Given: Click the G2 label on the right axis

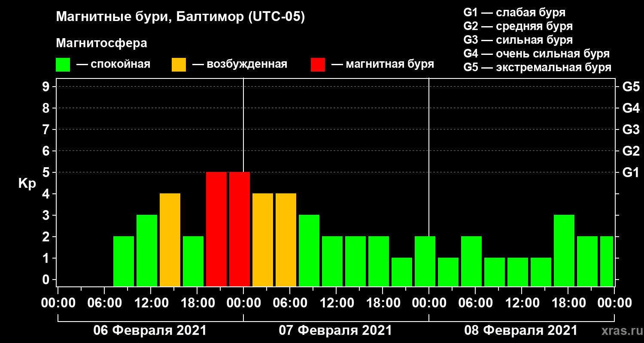Looking at the screenshot, I should click(x=631, y=151).
